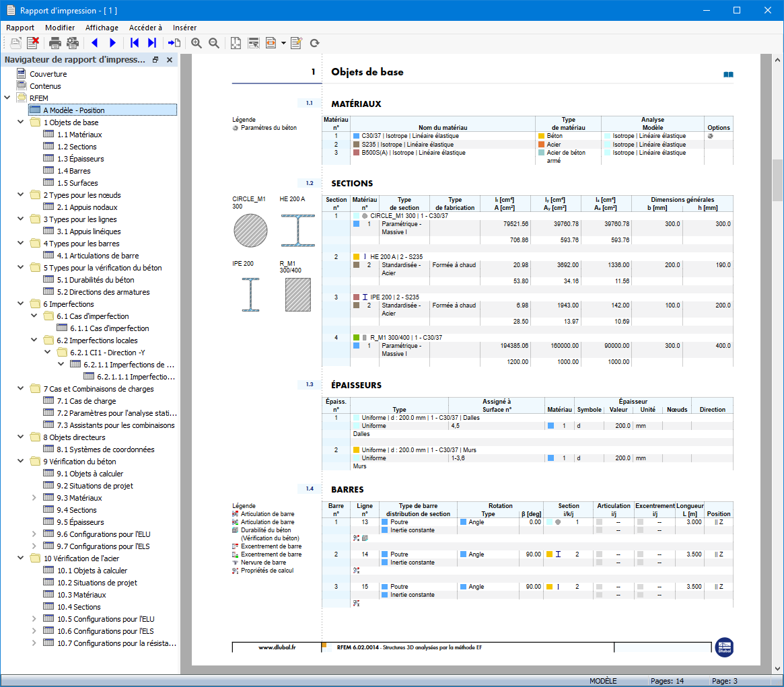Click the R_M1 300/400 section thumbnail
The width and height of the screenshot is (784, 687).
298,295
